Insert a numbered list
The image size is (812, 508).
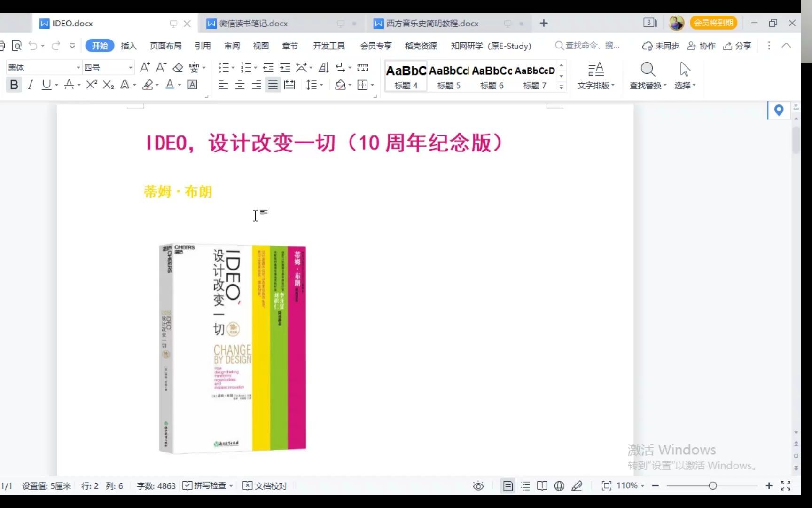coord(246,68)
